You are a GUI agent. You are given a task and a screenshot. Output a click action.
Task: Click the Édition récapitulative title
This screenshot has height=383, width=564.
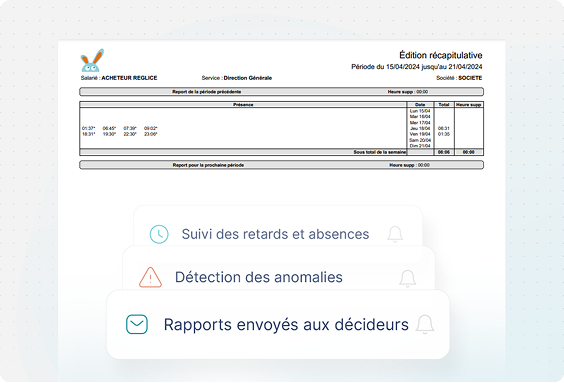(x=441, y=55)
